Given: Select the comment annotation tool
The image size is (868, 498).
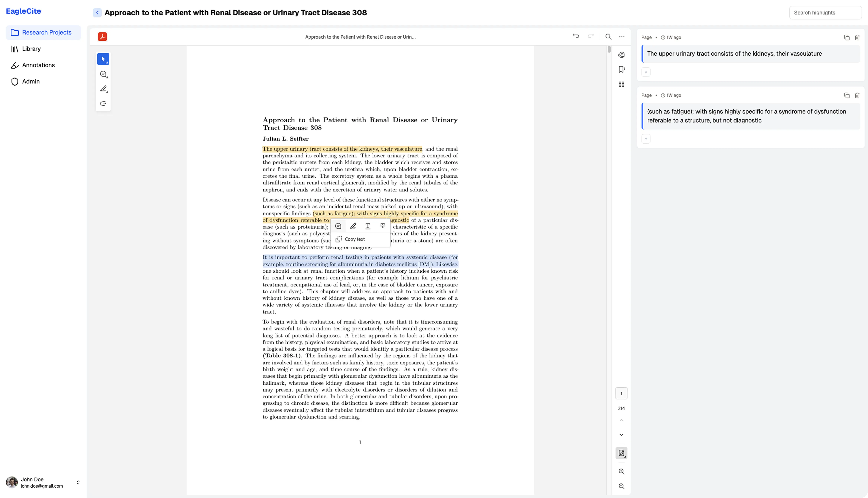Looking at the screenshot, I should click(x=103, y=74).
